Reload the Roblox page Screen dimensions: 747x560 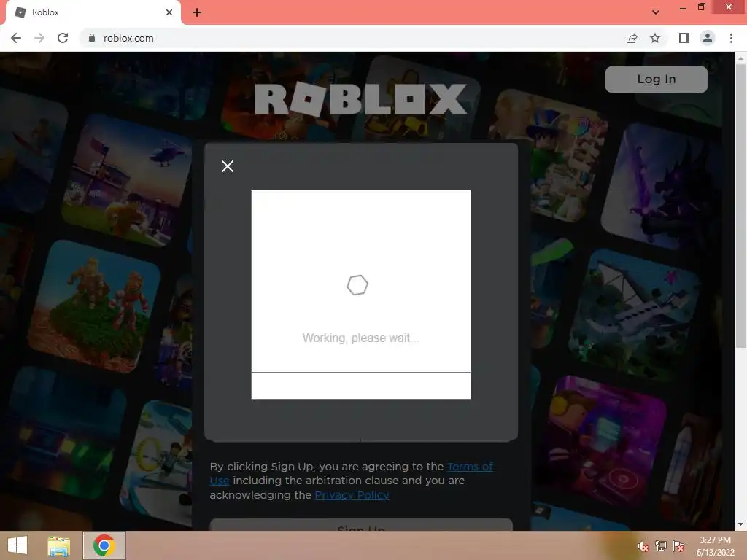(63, 38)
